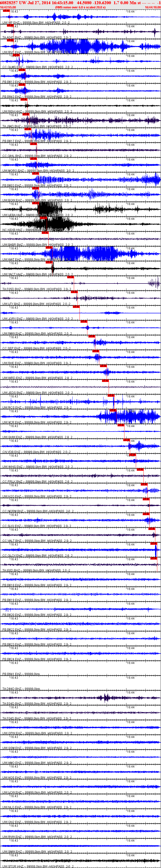Select the "TA A04D BHZ" station label
Viewport: 161px width, 868px height.
coord(12,38)
